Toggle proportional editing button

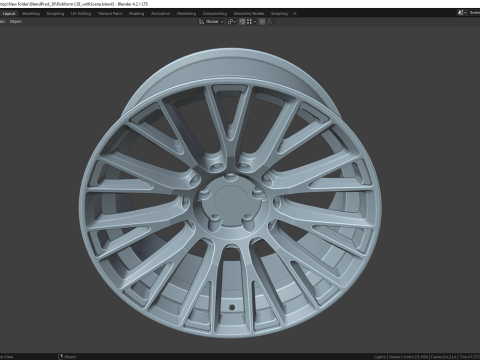click(262, 22)
